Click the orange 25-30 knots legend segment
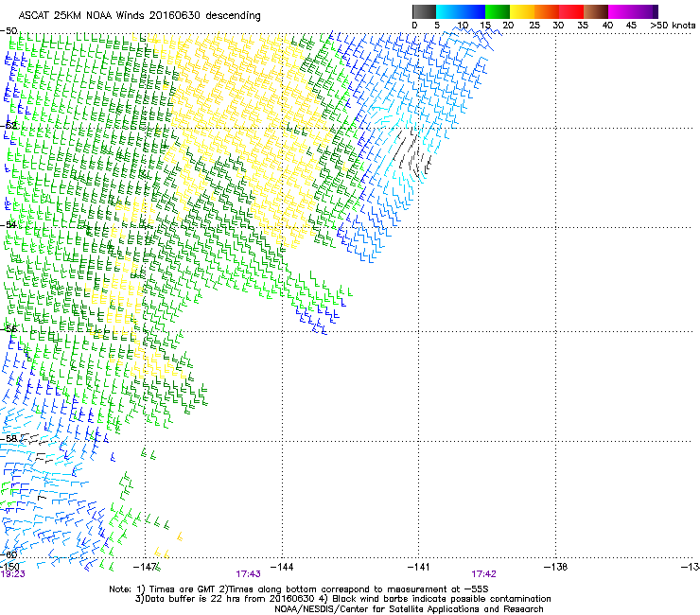Viewport: 700px width, 615px height. [x=547, y=11]
